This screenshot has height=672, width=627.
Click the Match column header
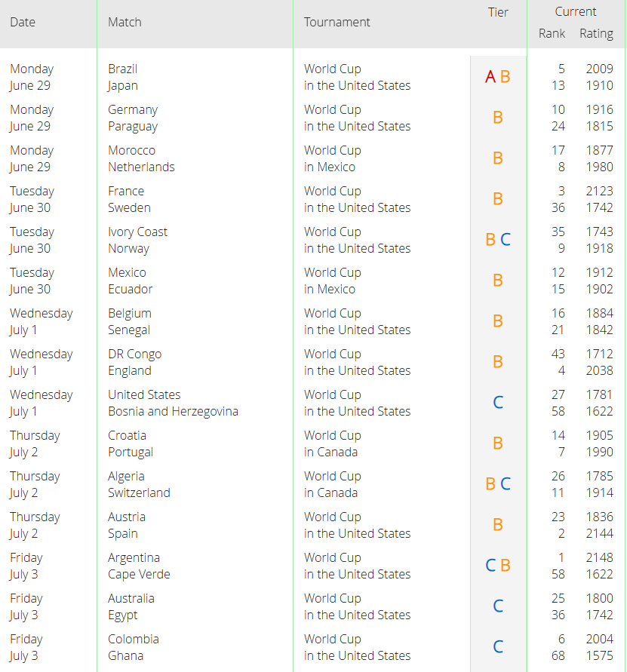124,23
